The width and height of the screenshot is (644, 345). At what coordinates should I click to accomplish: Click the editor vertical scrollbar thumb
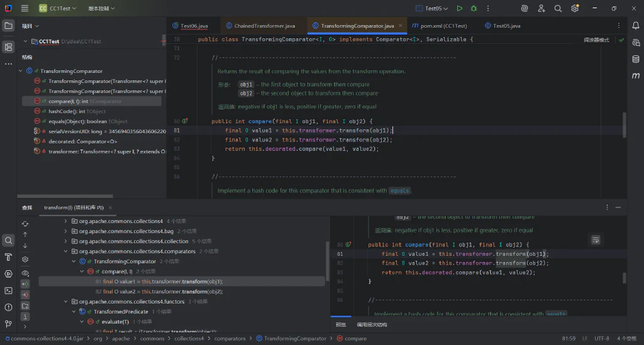click(625, 124)
